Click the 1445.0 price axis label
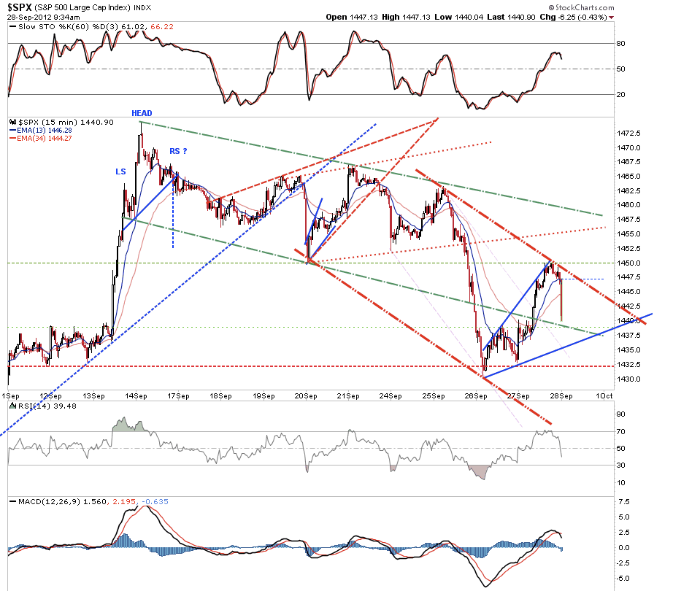This screenshot has height=591, width=700. point(628,291)
